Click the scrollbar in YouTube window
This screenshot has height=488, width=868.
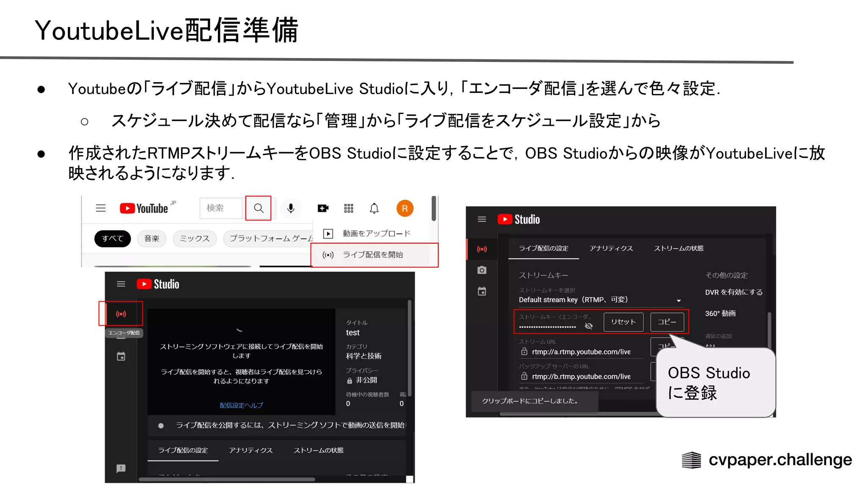pyautogui.click(x=434, y=208)
